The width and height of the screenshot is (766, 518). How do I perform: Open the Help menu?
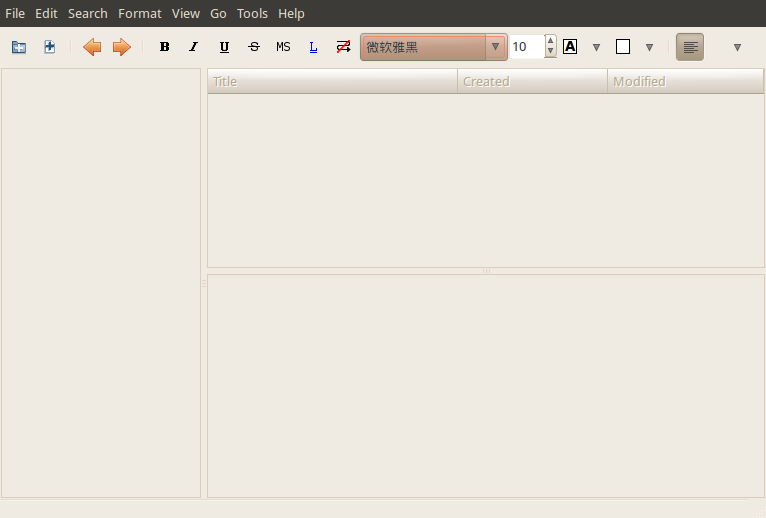tap(291, 13)
